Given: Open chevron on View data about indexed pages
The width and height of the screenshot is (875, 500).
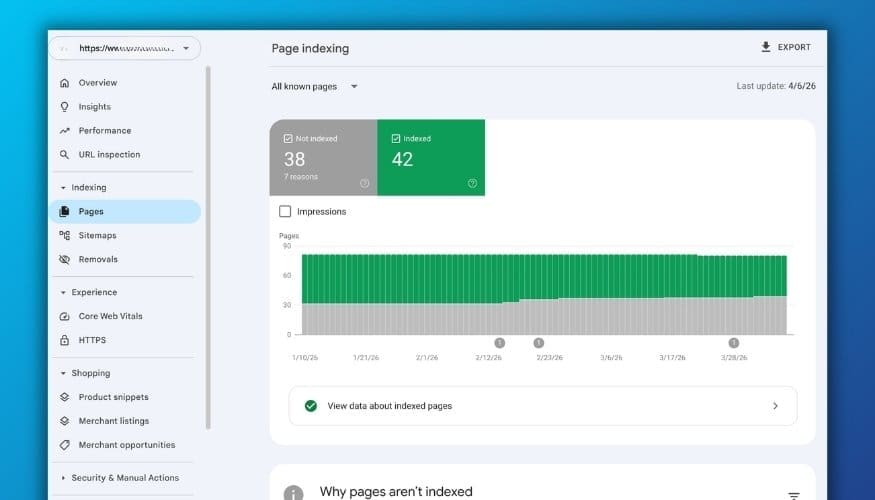Looking at the screenshot, I should (x=775, y=406).
